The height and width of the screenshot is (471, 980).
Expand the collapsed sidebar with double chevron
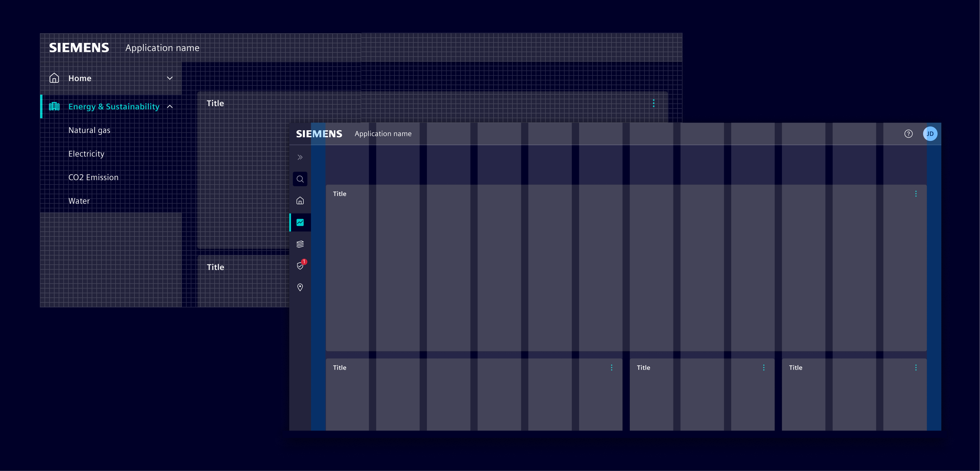300,157
